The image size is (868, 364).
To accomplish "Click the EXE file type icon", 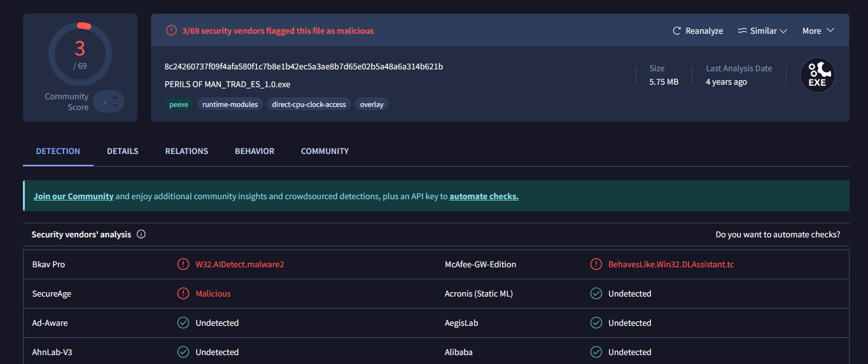I will (817, 75).
